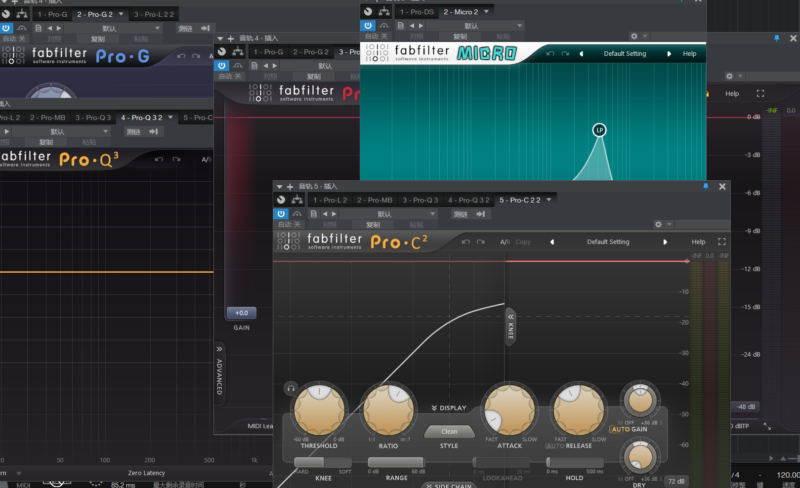Click Help in Micro header
Screen dimensions: 800x488
689,54
